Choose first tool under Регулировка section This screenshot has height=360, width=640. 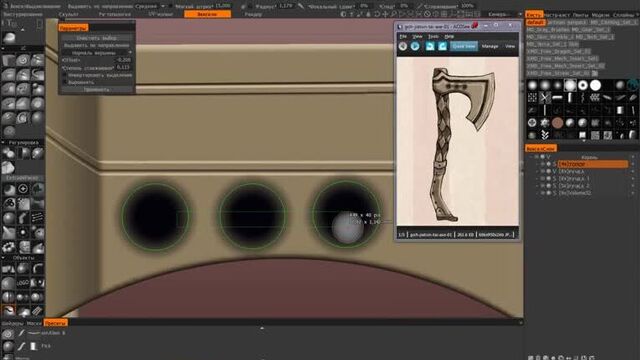point(9,153)
